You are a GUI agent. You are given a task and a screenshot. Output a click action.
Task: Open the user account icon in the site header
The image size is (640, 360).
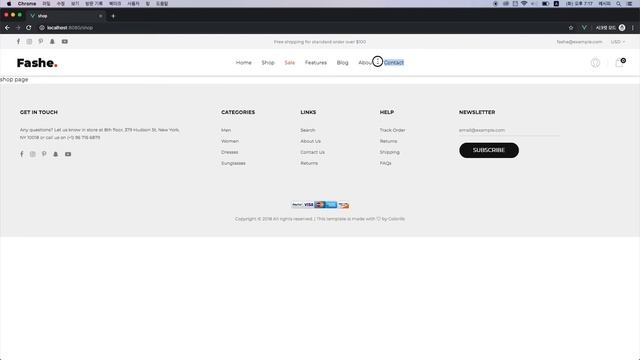coord(595,62)
